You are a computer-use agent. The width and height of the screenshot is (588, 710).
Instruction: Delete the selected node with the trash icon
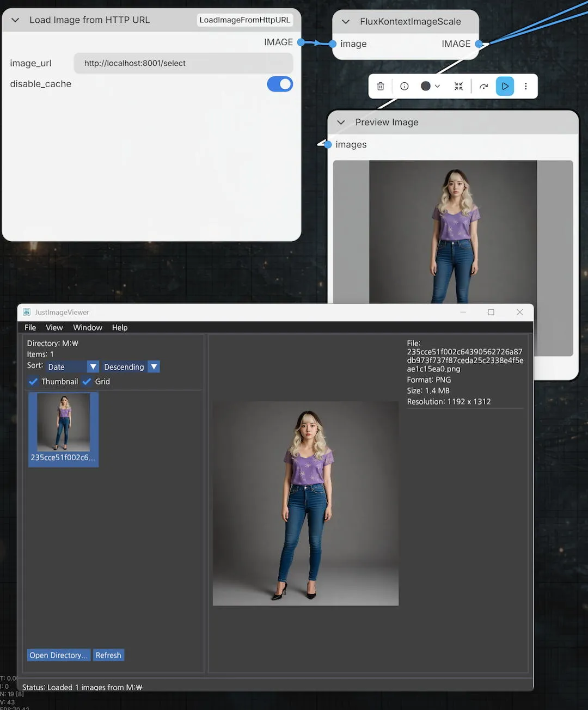[381, 86]
